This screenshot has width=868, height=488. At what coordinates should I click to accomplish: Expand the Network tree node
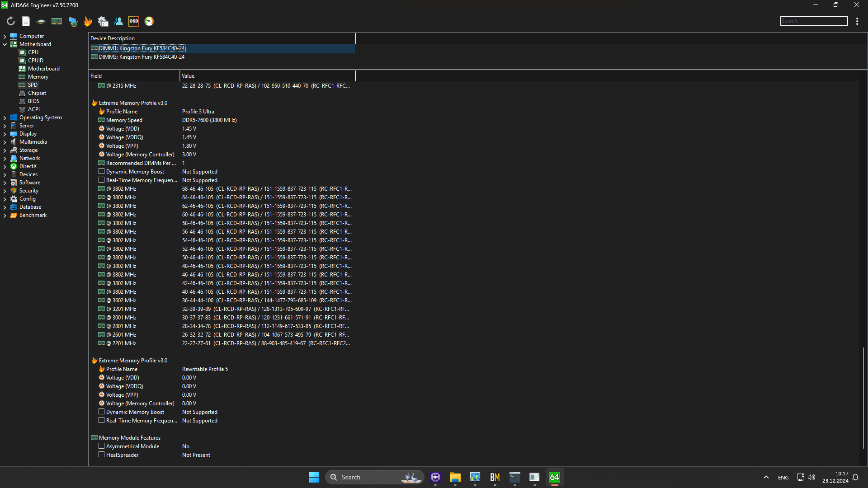click(x=5, y=158)
